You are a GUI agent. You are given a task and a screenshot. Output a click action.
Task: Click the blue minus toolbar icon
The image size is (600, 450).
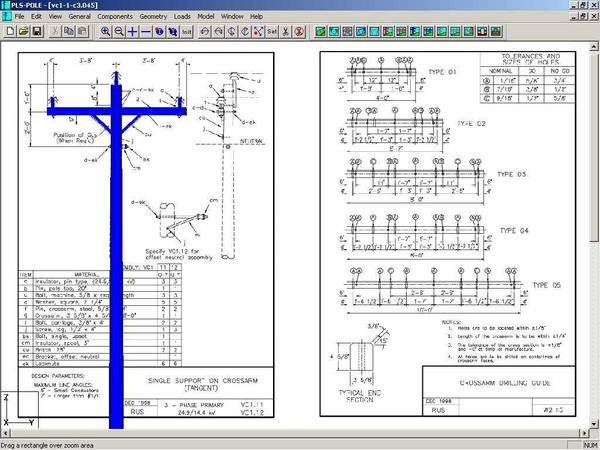coord(146,31)
